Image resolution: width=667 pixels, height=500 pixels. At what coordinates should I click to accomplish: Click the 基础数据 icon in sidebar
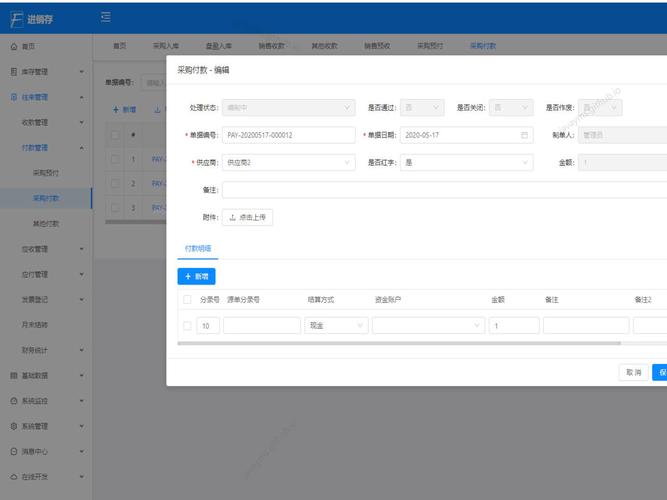click(x=13, y=375)
